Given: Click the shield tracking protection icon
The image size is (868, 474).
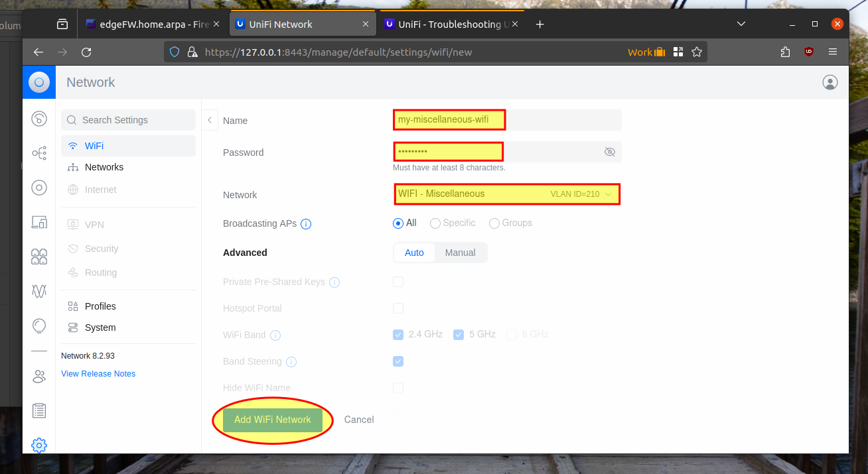Looking at the screenshot, I should click(175, 52).
